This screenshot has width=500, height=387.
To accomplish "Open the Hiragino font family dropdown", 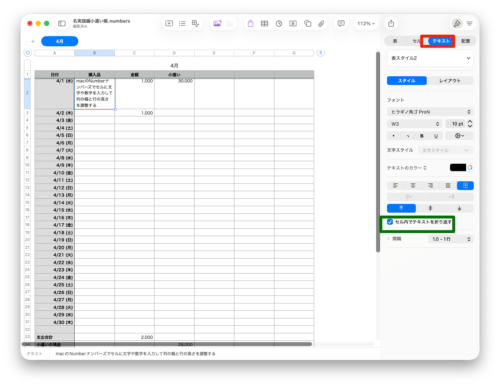I will [x=430, y=112].
